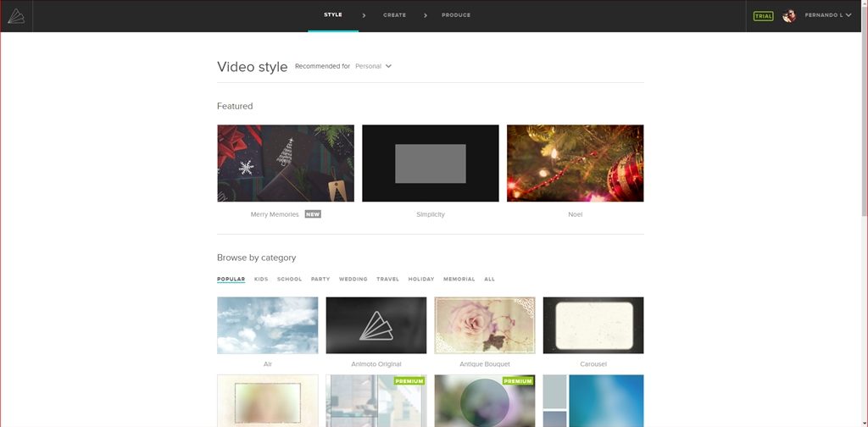868x427 pixels.
Task: Select the TRAVEL category
Action: 387,280
